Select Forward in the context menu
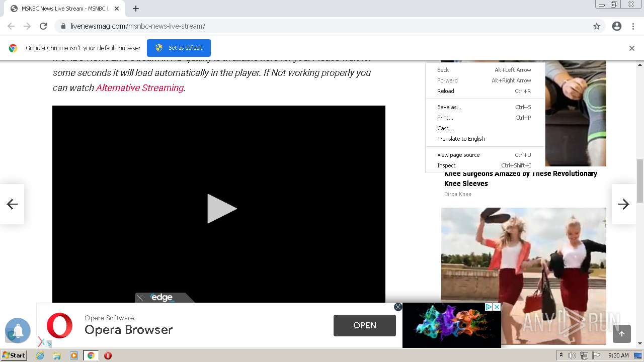The height and width of the screenshot is (362, 644). pyautogui.click(x=484, y=80)
